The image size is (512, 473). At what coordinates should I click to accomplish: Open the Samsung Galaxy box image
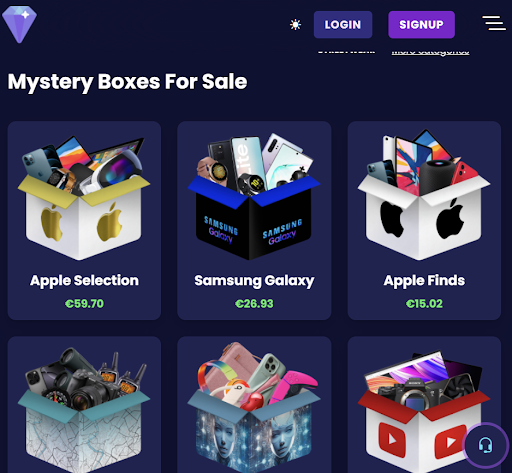click(254, 197)
